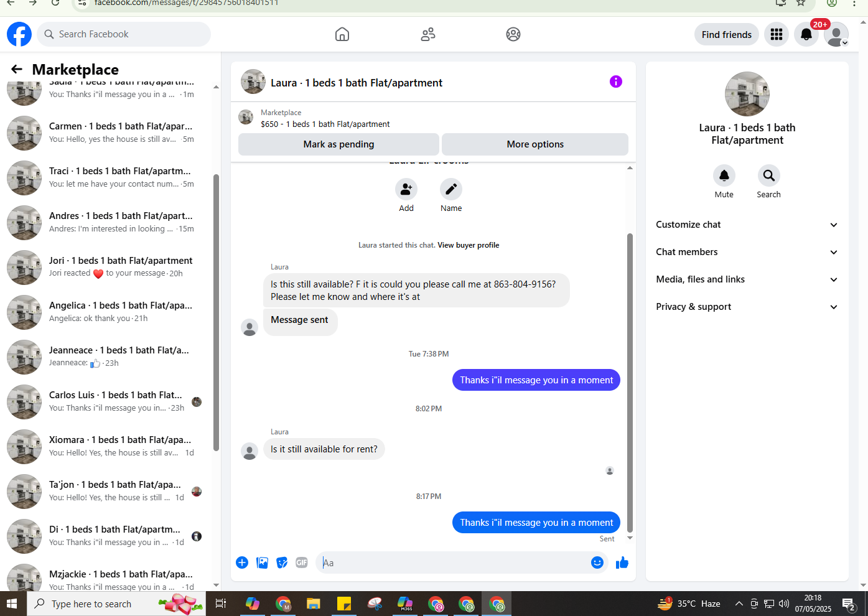This screenshot has width=868, height=616.
Task: Open more actions plus icon
Action: (x=242, y=562)
